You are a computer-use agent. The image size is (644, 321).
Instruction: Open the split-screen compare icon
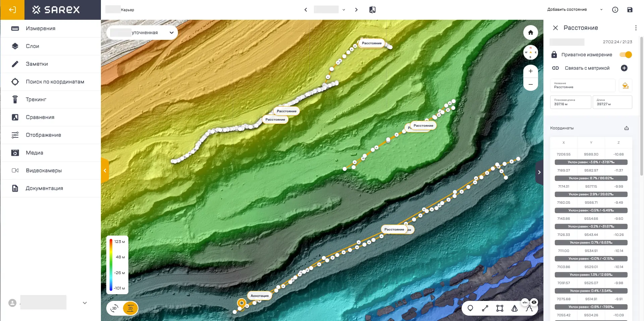pyautogui.click(x=372, y=10)
